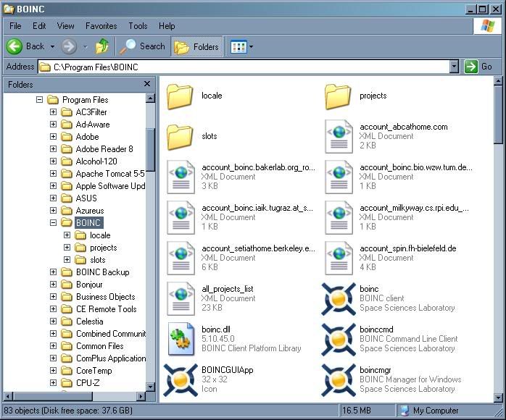The image size is (506, 420).
Task: Open the Help menu
Action: pyautogui.click(x=167, y=26)
